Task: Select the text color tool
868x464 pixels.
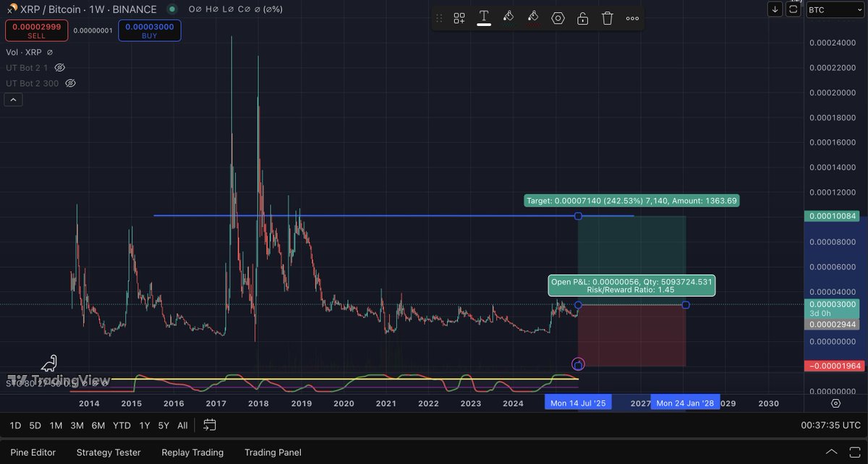Action: click(484, 17)
